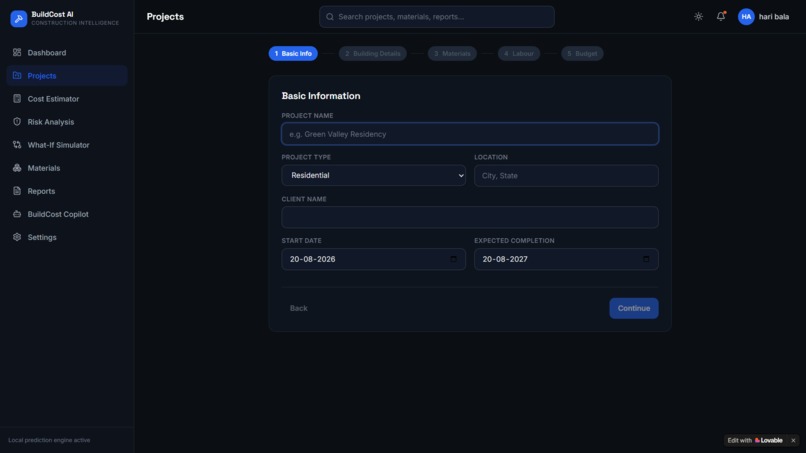Go to step 5 Budget

(x=582, y=53)
